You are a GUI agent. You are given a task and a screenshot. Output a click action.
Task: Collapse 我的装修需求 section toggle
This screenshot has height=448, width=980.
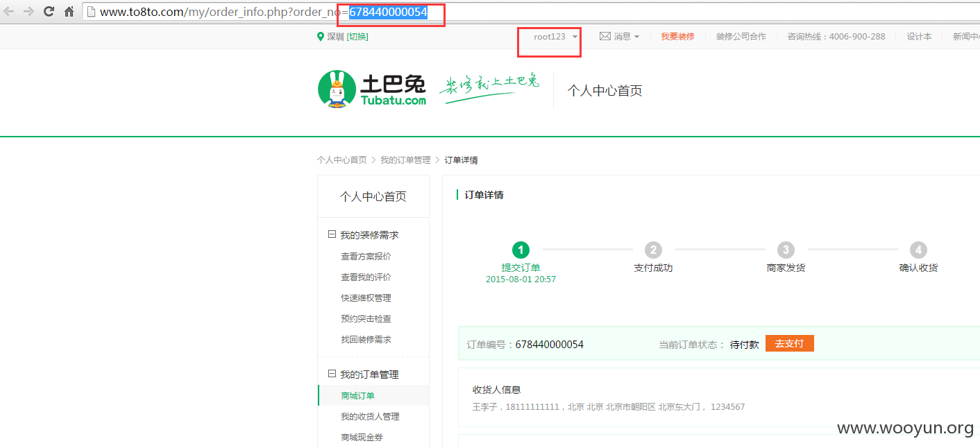click(332, 234)
